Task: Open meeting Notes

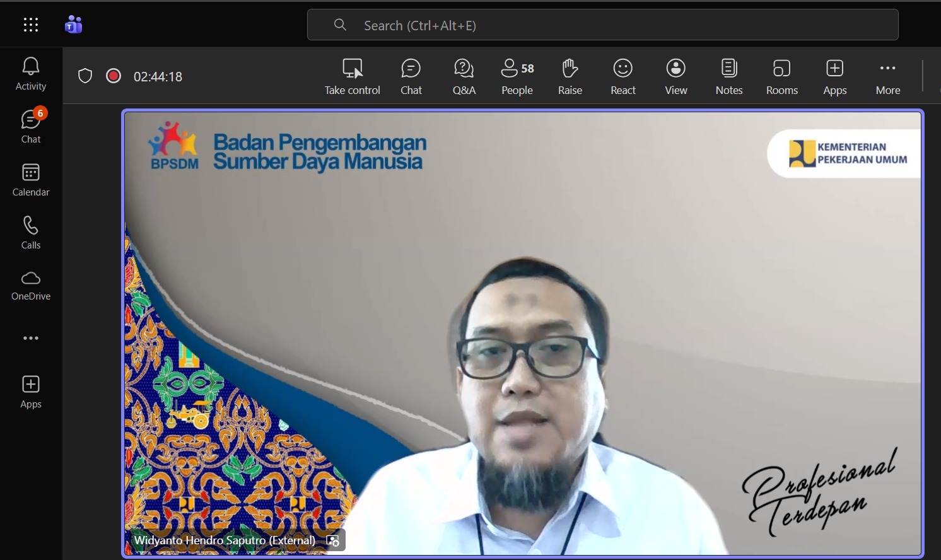Action: (728, 76)
